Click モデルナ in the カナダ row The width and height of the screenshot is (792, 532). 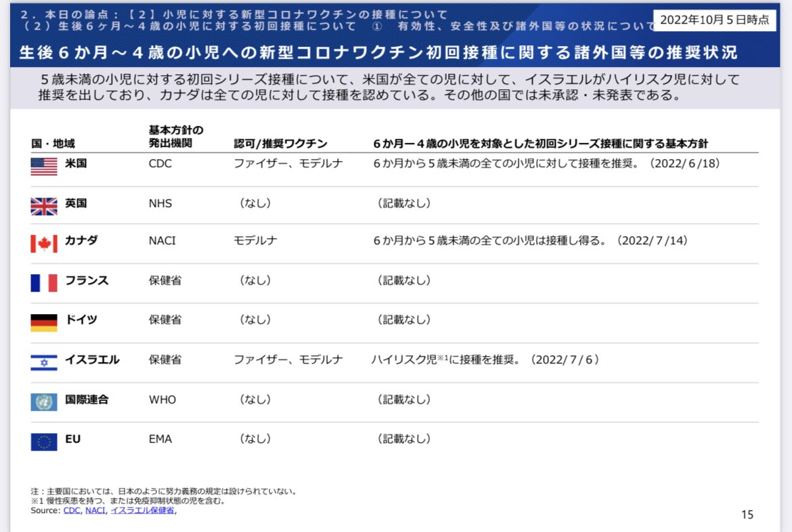pos(255,240)
